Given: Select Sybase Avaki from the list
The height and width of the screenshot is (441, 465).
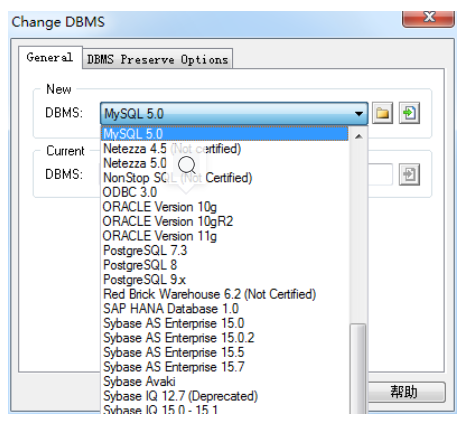Looking at the screenshot, I should (224, 382).
